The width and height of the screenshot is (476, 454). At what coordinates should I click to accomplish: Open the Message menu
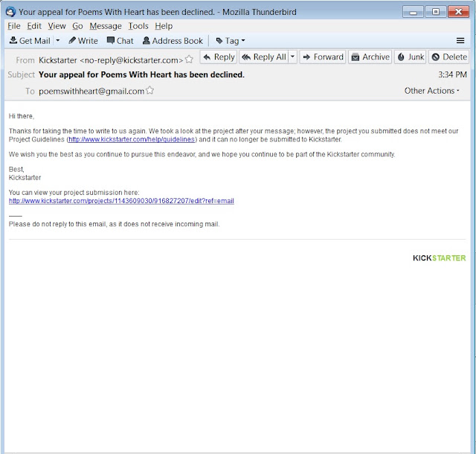coord(106,26)
